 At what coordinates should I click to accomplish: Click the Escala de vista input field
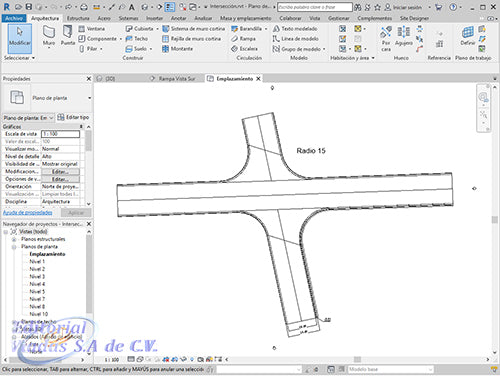60,134
